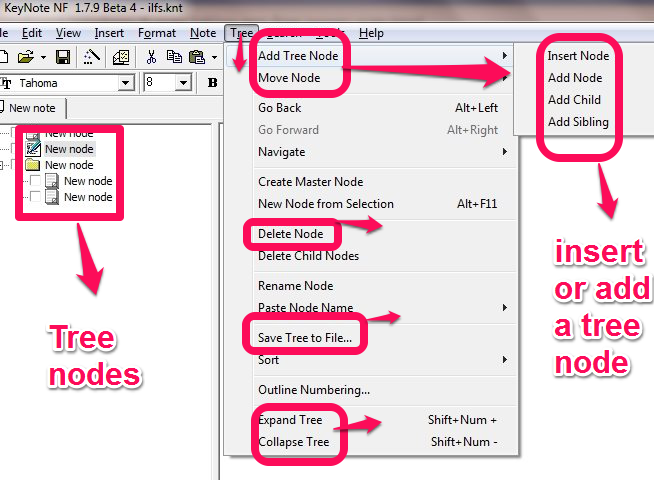
Task: Choose Create Master Node
Action: [x=371, y=182]
